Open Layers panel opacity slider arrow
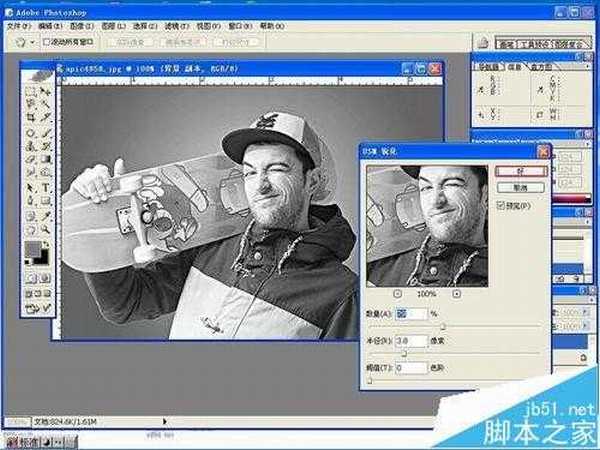Screen dimensions: 600x450 click(585, 313)
